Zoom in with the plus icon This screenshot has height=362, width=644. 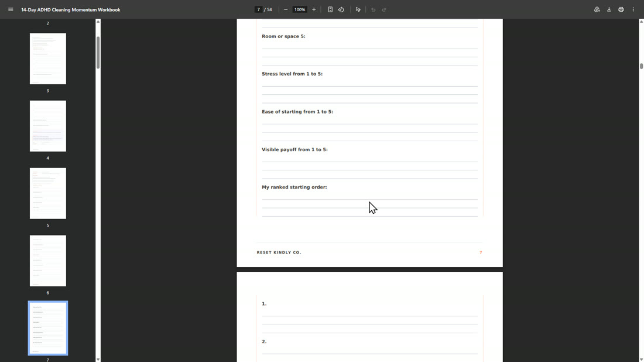pyautogui.click(x=314, y=9)
